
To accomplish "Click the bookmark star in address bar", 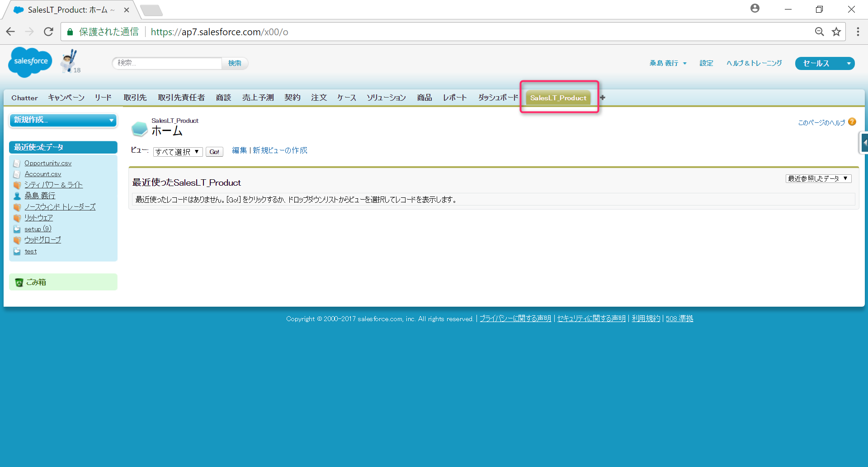I will point(836,32).
